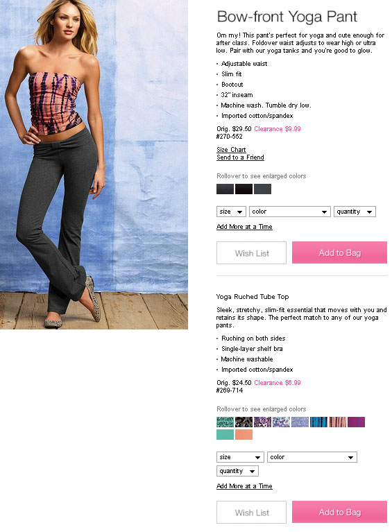The image size is (392, 532).
Task: Open the size dropdown for yoga pant
Action: point(231,212)
